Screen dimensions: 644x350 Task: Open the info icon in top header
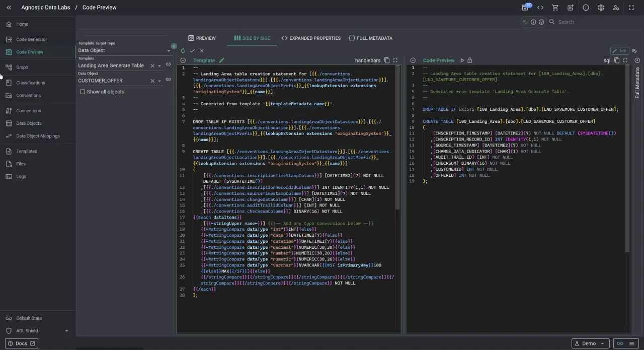coord(586,8)
